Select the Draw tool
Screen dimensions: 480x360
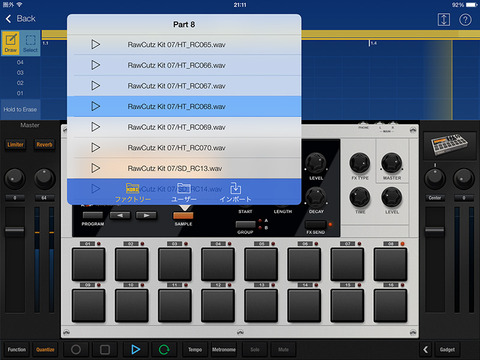click(11, 43)
